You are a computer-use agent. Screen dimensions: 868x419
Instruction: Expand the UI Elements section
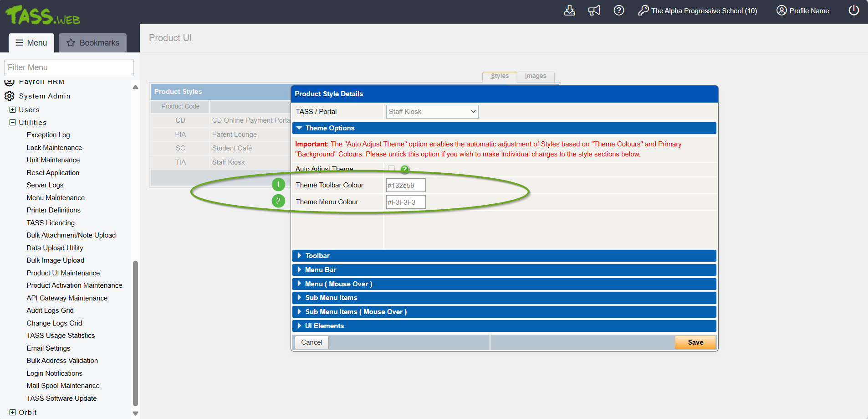[324, 326]
